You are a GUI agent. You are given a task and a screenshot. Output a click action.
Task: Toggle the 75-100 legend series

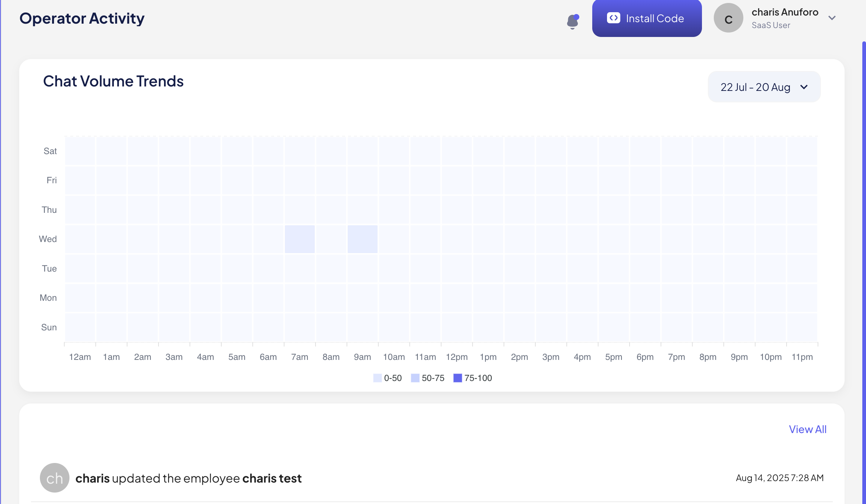tap(478, 378)
